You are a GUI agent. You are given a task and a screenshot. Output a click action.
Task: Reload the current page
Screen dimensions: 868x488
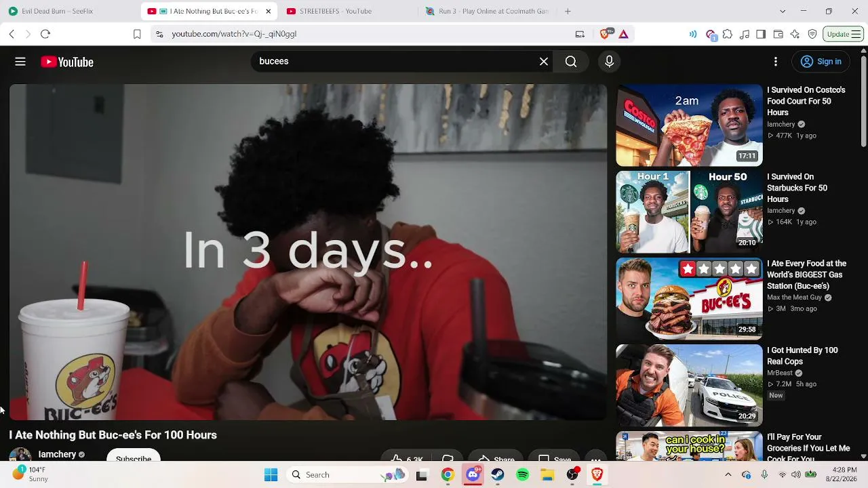click(x=45, y=34)
